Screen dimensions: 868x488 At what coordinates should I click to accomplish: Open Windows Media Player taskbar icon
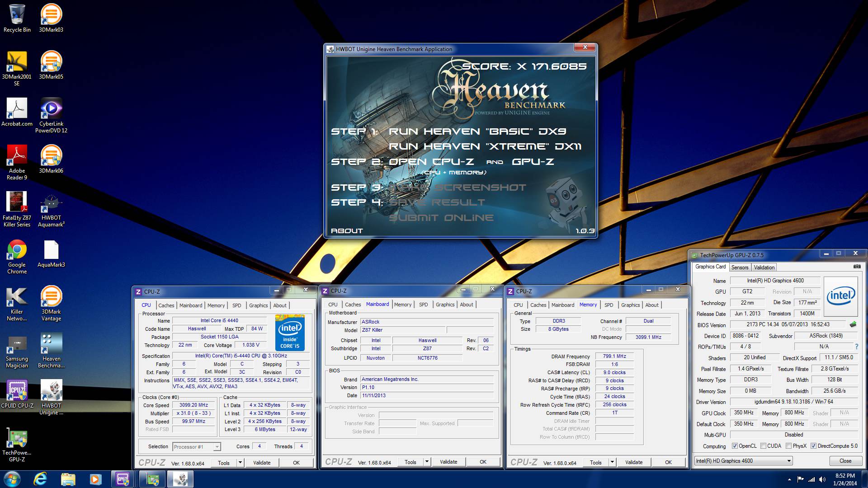point(95,479)
